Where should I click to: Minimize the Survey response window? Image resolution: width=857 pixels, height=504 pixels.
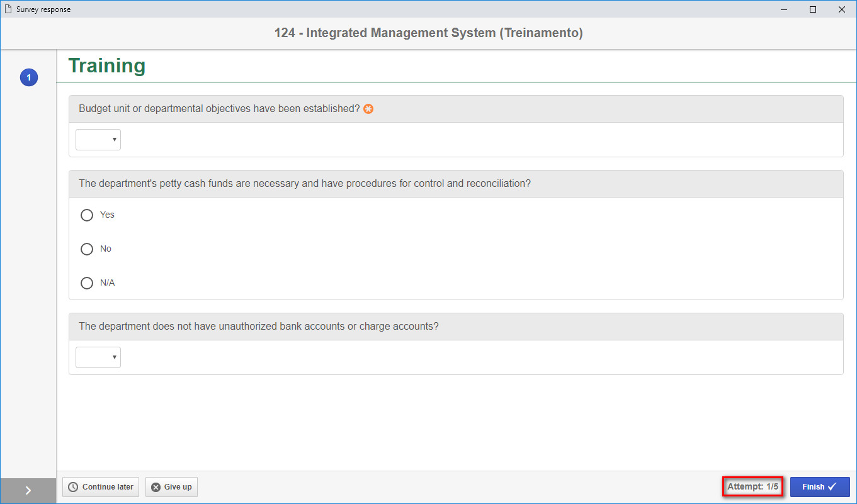coord(784,9)
